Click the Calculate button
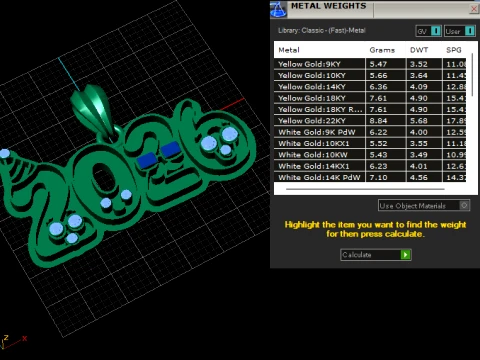 pos(376,255)
